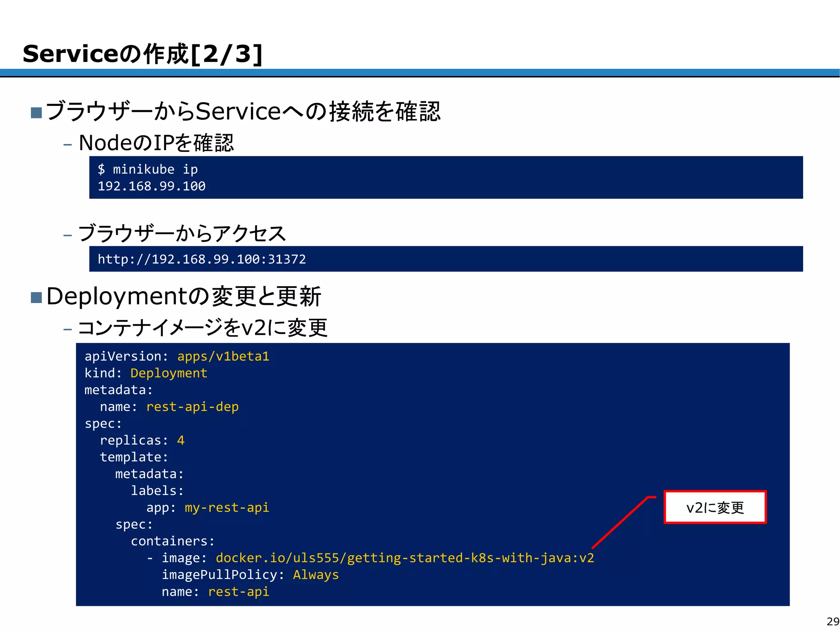Click the URL 'http://192.168.99.100:31372'
Image resolution: width=840 pixels, height=630 pixels.
click(202, 259)
